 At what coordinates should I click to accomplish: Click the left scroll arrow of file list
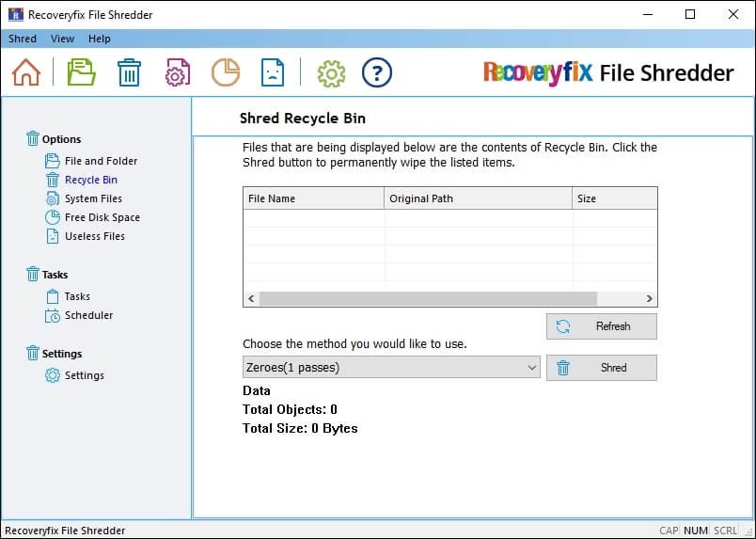pyautogui.click(x=251, y=299)
